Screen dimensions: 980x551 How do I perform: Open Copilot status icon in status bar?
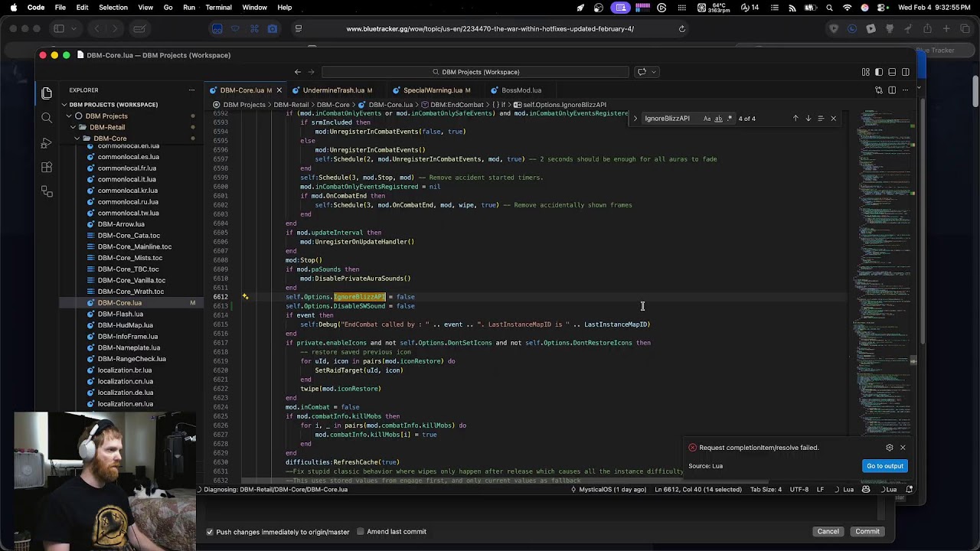866,490
